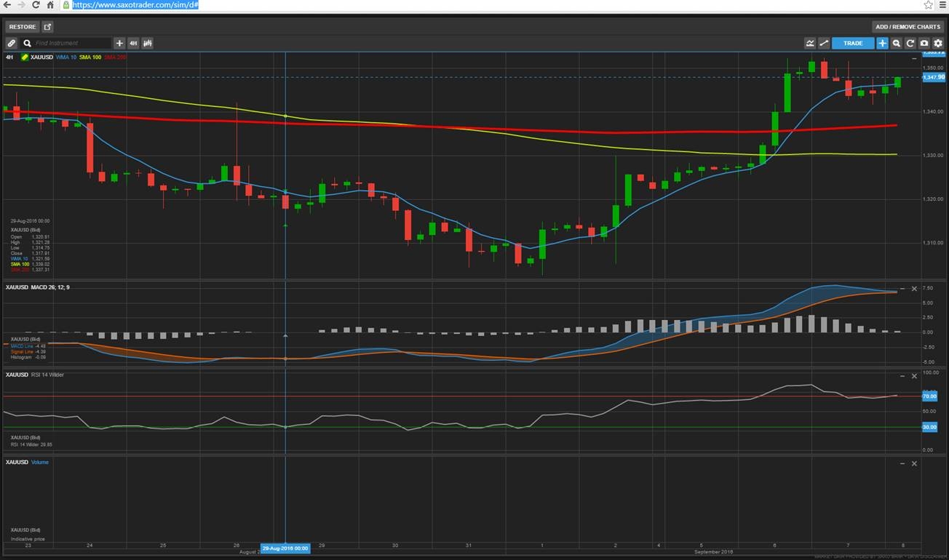Click the RESTORE button
Screen dimensions: 949x560
click(x=23, y=27)
